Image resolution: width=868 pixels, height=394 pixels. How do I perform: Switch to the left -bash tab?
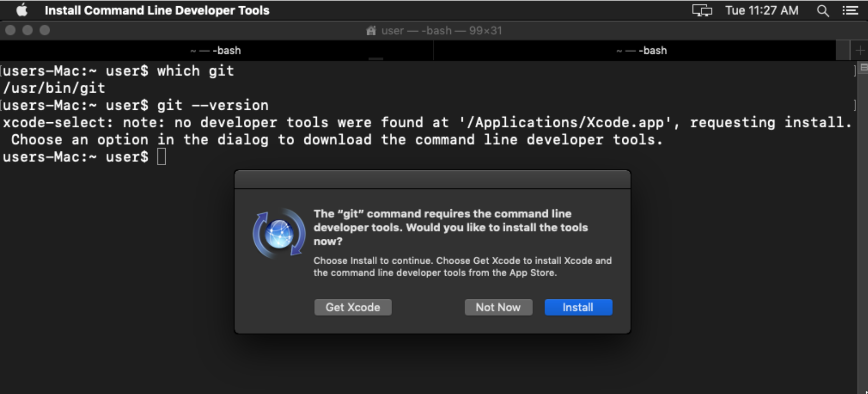(215, 50)
